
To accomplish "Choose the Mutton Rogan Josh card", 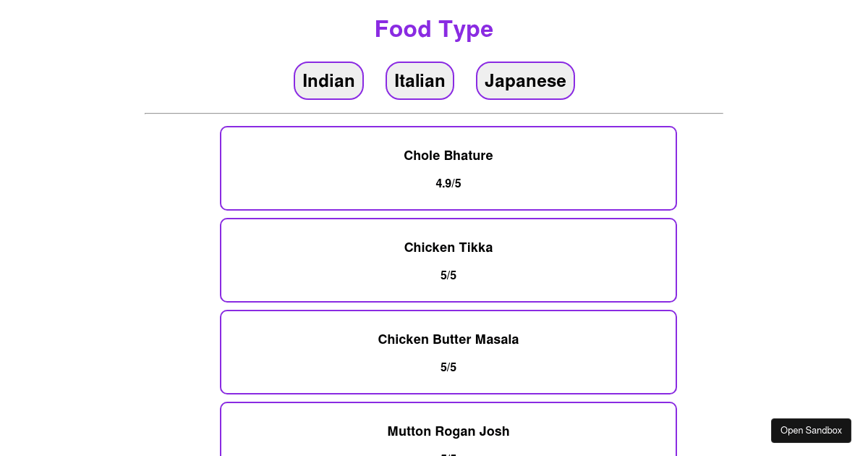I will (x=448, y=428).
